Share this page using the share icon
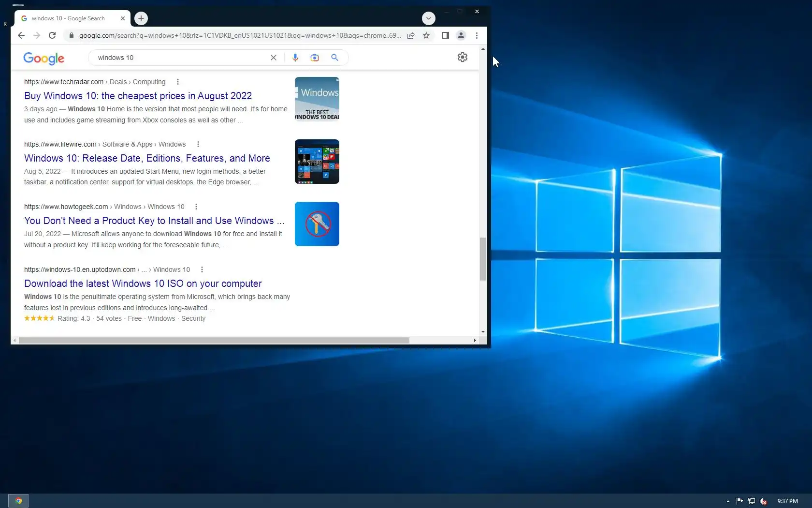Screen dimensions: 812x508 pos(411,35)
